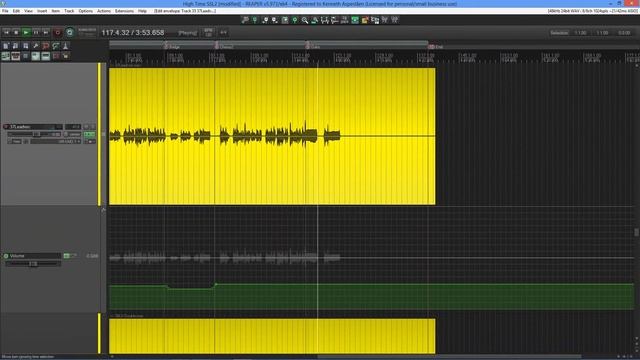Click the green FX button on track
Screen dimensions: 640x360
(88, 134)
